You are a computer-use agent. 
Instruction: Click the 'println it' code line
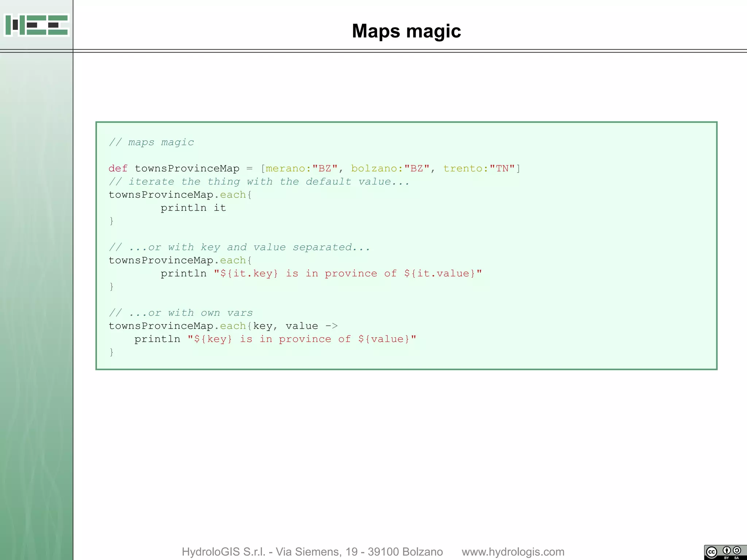(193, 208)
